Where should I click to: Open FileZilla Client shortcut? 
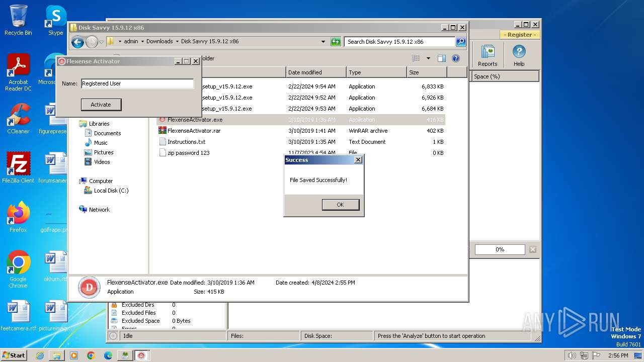pos(18,168)
